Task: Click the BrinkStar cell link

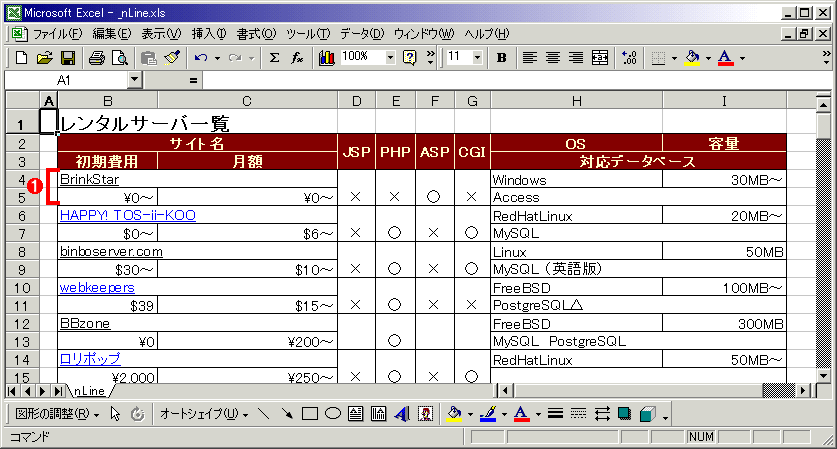Action: 89,179
